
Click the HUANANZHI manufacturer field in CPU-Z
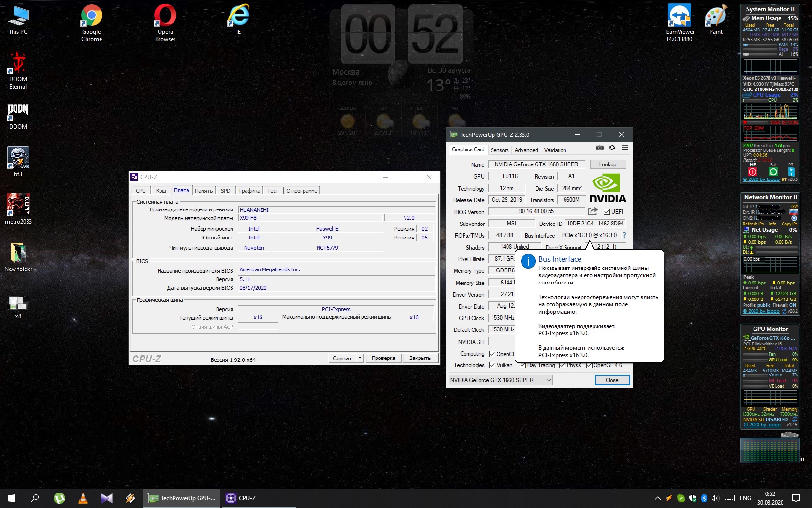click(x=336, y=210)
